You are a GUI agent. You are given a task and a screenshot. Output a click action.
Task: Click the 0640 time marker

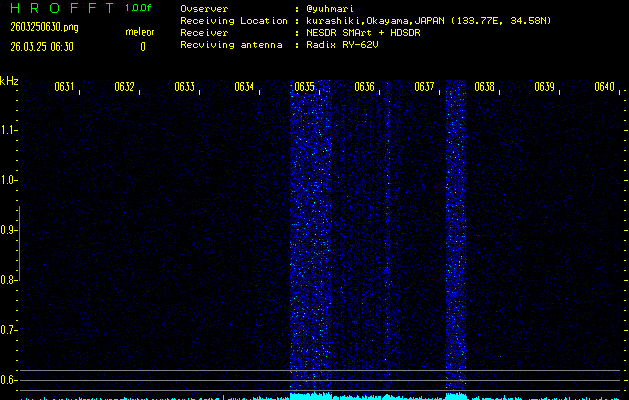coord(605,87)
